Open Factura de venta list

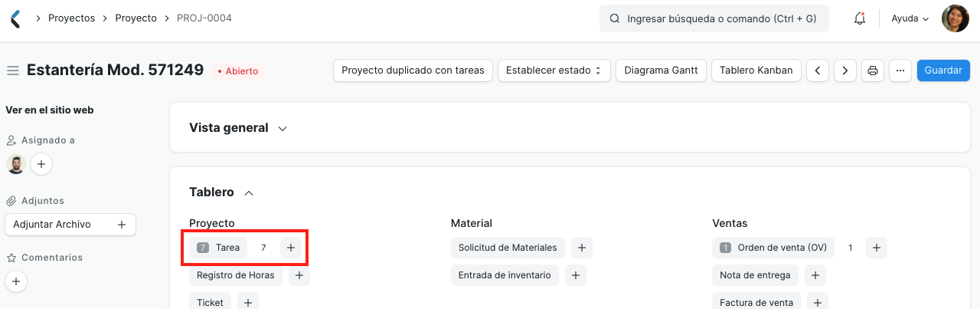pyautogui.click(x=756, y=303)
